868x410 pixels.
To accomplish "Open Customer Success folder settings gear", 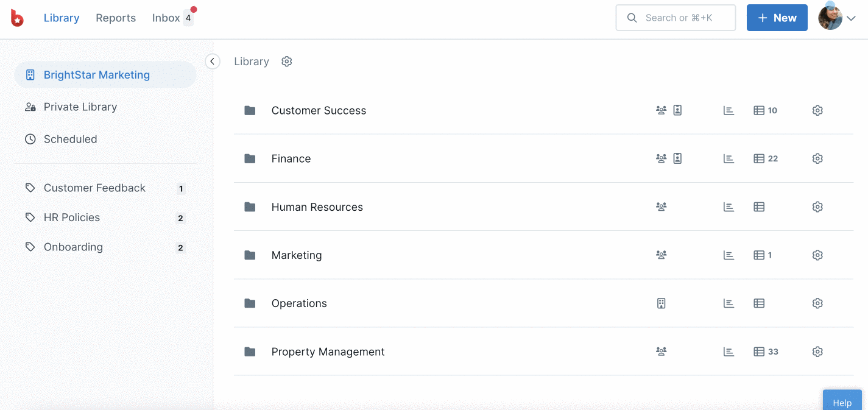I will pos(817,110).
